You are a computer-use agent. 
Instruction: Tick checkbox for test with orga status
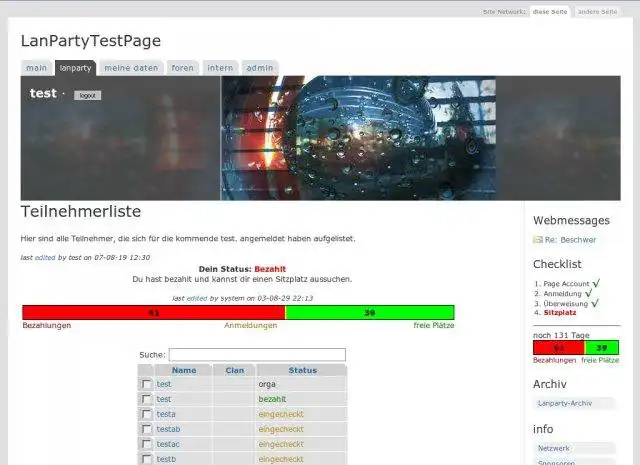click(146, 384)
